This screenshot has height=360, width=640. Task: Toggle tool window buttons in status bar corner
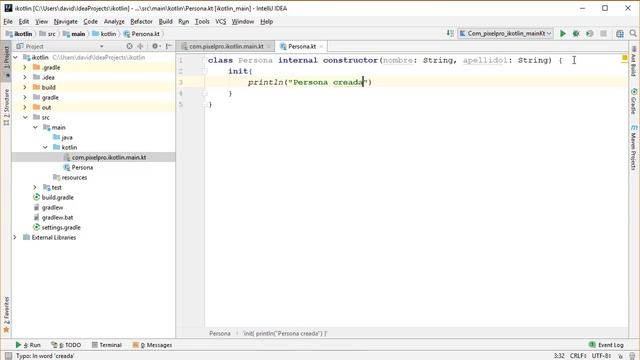pos(8,356)
